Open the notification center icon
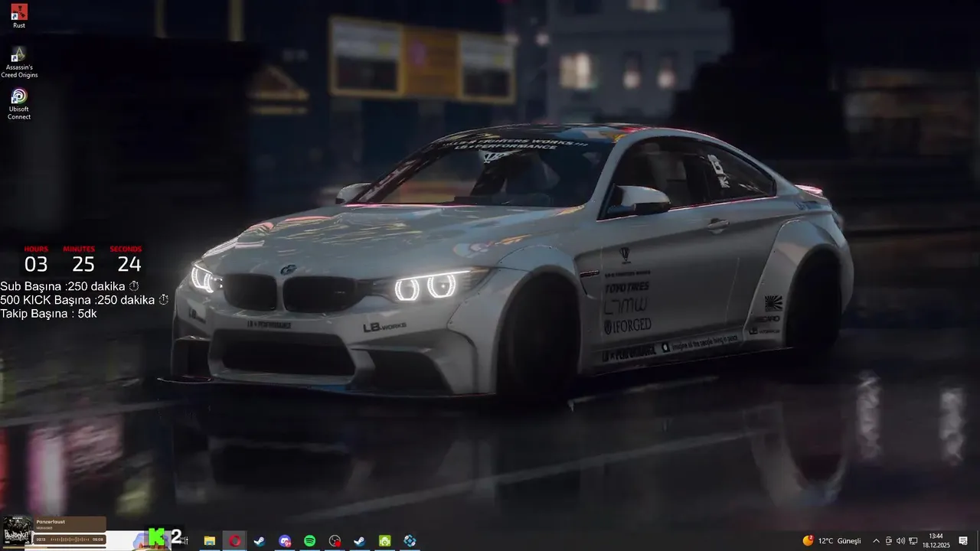The height and width of the screenshot is (551, 980). 963,541
